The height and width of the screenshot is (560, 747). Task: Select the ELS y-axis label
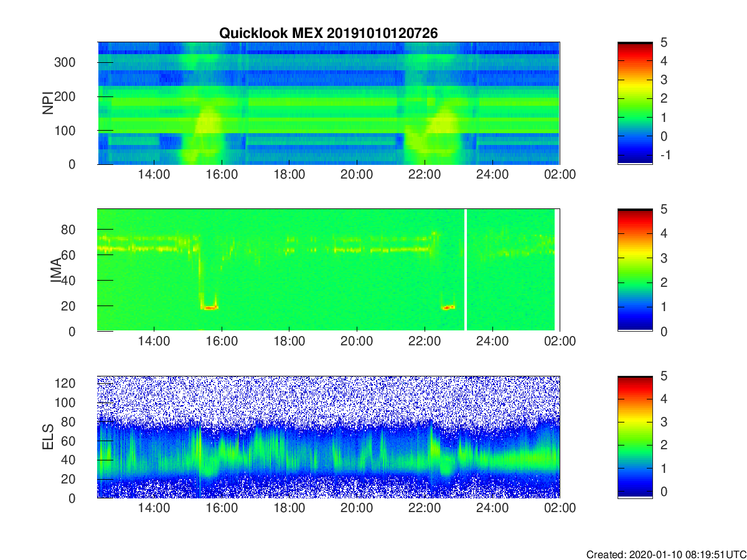point(47,437)
